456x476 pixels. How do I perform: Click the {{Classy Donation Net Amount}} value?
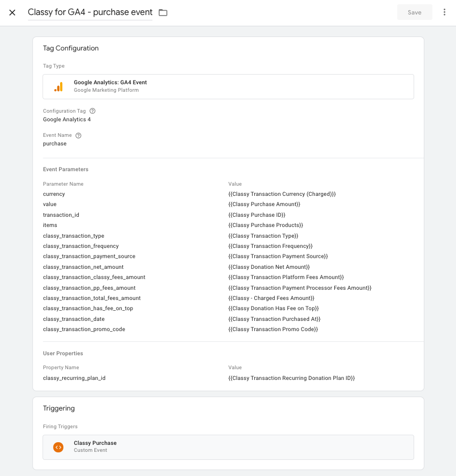[x=269, y=267]
